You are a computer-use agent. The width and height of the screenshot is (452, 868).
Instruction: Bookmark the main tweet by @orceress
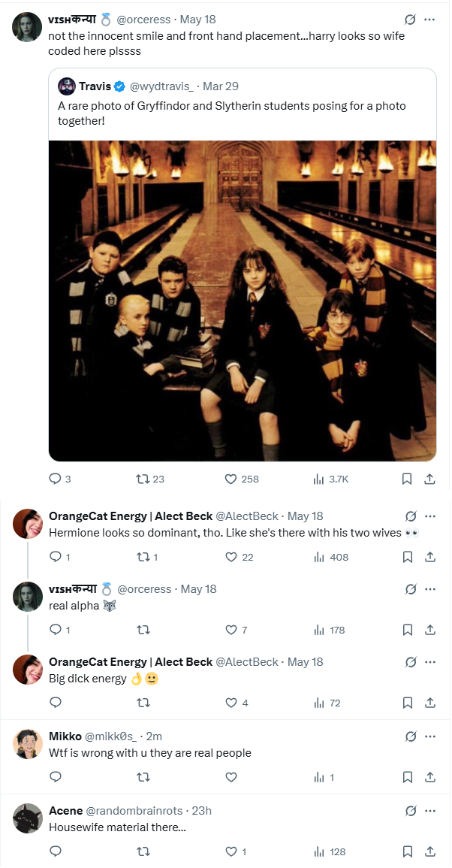[407, 479]
